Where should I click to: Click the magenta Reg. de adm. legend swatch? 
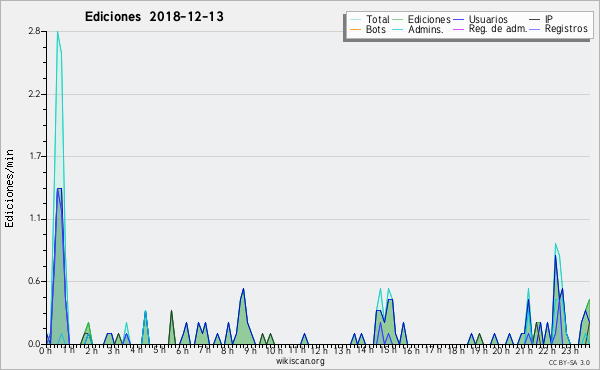point(458,29)
